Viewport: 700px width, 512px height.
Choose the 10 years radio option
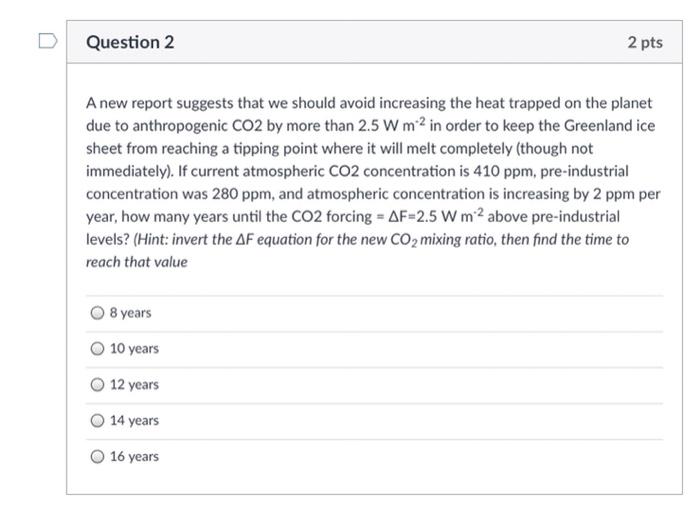(x=97, y=349)
